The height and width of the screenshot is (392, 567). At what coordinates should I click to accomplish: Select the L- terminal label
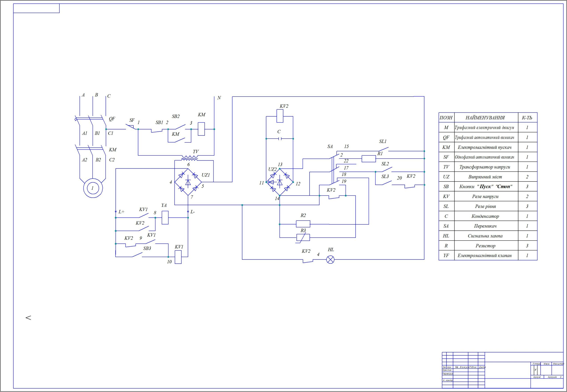coord(192,212)
